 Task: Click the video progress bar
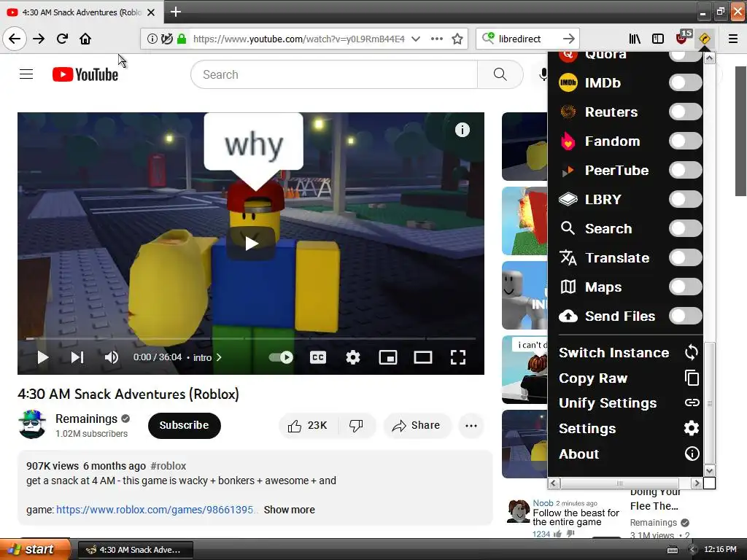click(x=251, y=338)
